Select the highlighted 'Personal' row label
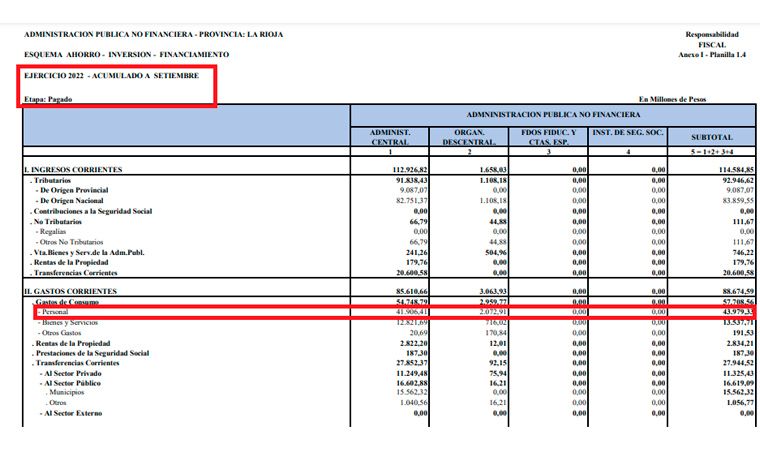Screen dimensions: 760x450 54,313
